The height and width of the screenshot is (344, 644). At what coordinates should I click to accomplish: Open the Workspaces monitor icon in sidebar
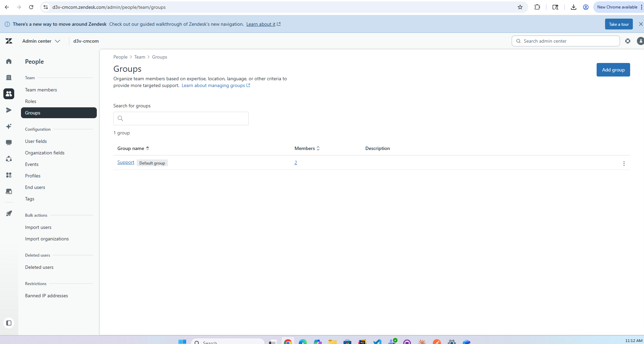point(9,143)
